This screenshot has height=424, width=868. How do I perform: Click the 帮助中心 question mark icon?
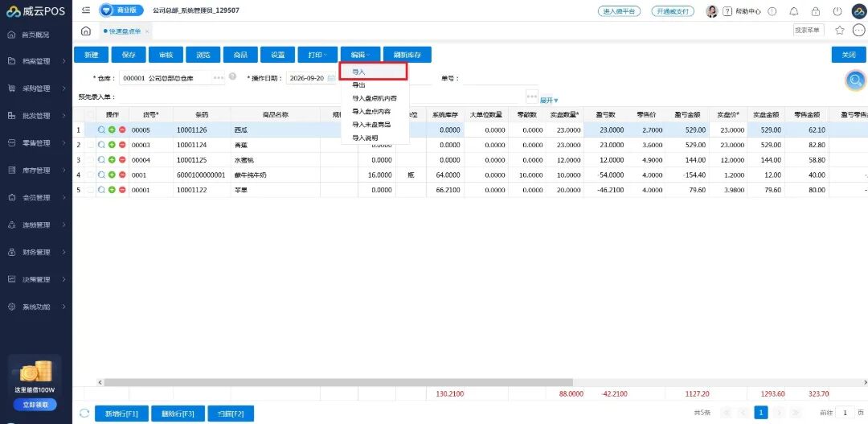[x=727, y=11]
